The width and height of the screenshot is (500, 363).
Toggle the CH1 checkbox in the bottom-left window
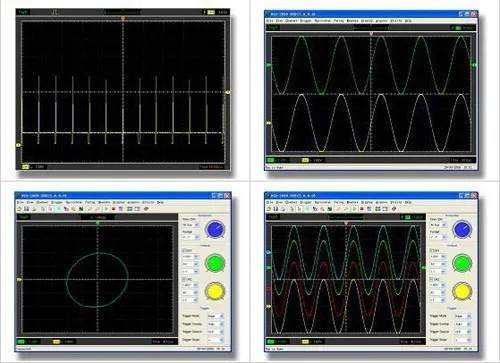183,250
